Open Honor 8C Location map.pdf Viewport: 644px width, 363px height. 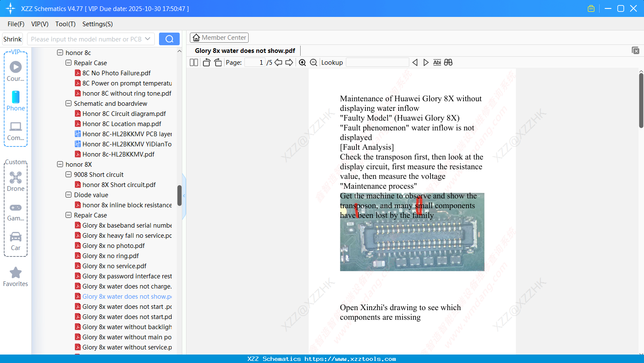click(x=118, y=124)
